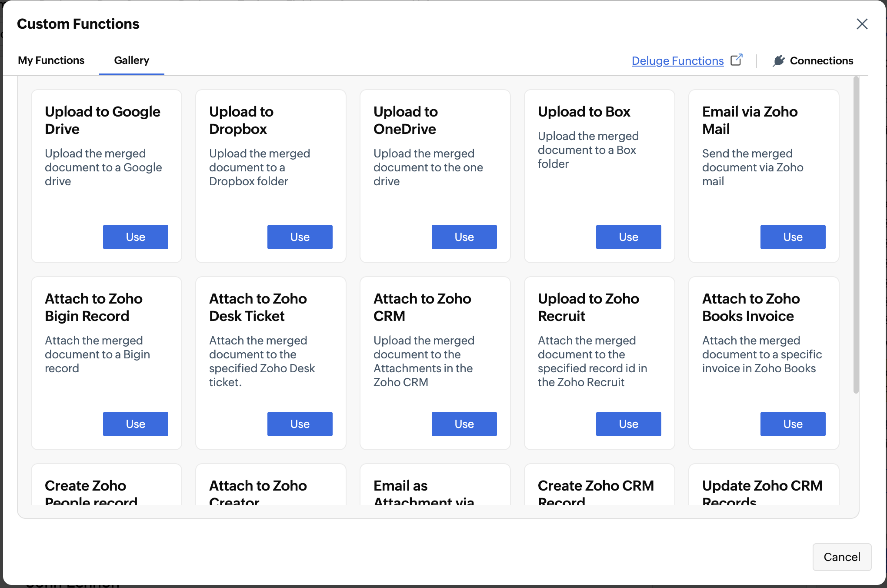Screen dimensions: 887x588
Task: Click the gallery vertical scrollbar
Action: 856,235
